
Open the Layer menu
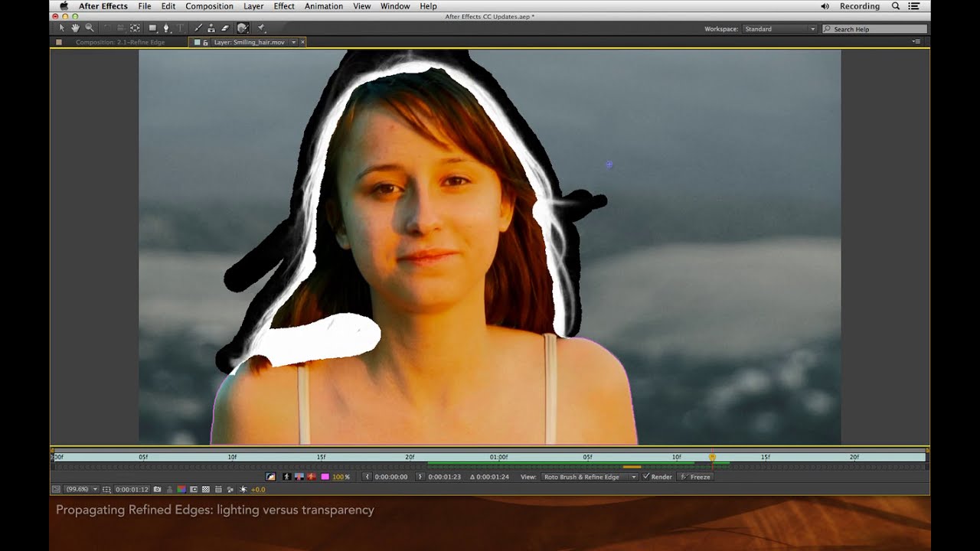click(253, 6)
